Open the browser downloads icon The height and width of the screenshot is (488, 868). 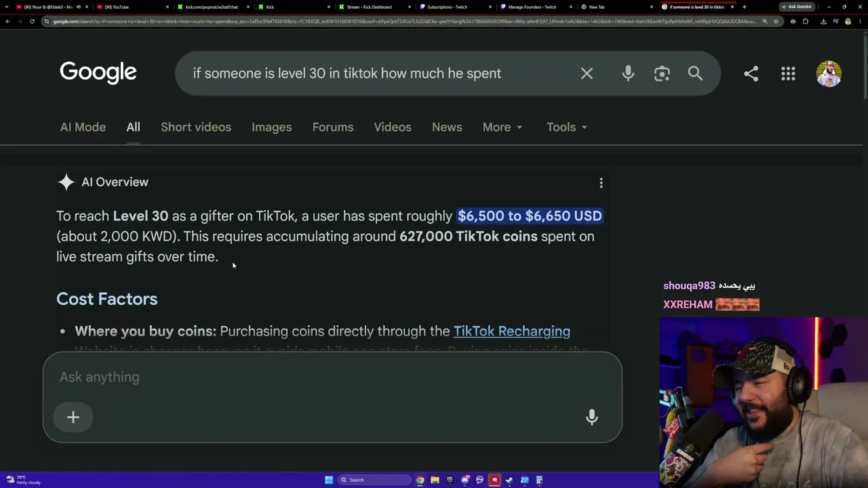click(x=823, y=21)
